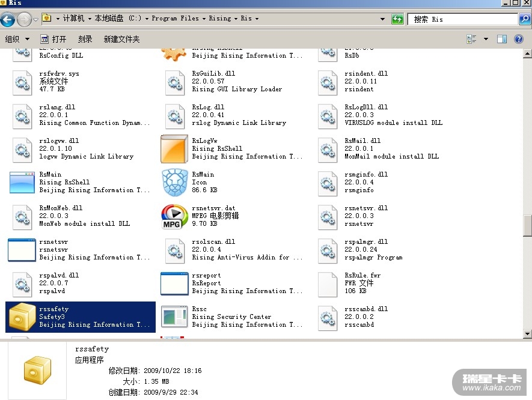Click the RsDb description text
This screenshot has width=532, height=400.
tap(352, 55)
